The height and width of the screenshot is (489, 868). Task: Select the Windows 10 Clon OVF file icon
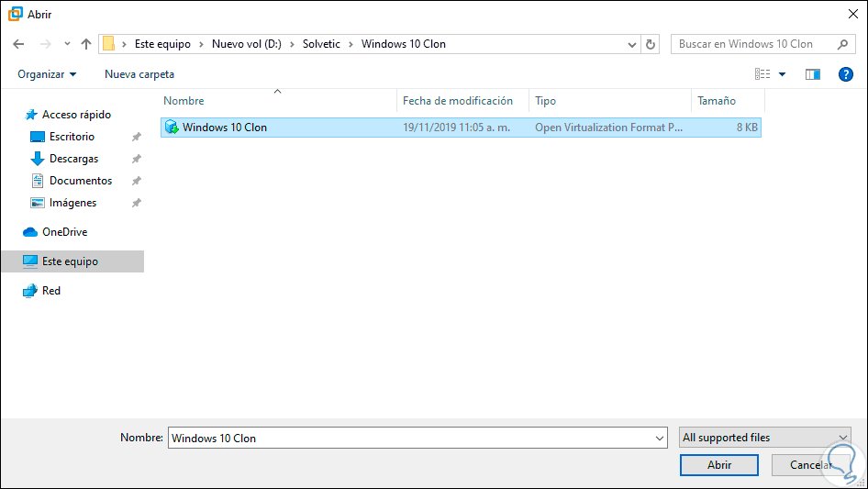pos(172,128)
